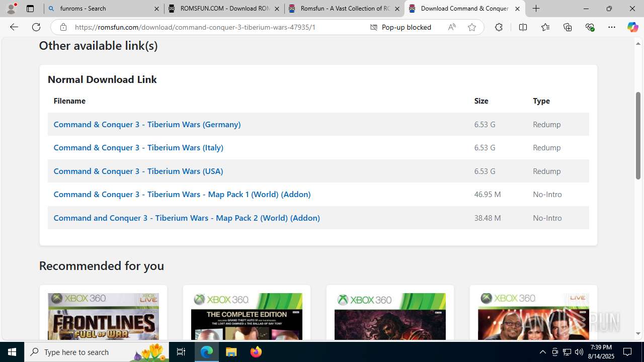This screenshot has height=362, width=644.
Task: Open the third recommended Xbox 360 cover
Action: pyautogui.click(x=390, y=316)
